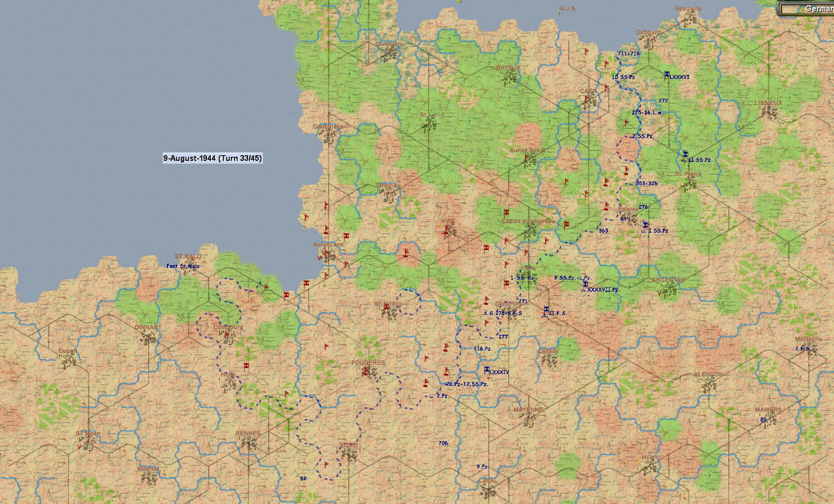This screenshot has height=504, width=834.
Task: Click the 21.Pz+12.SS.Pz. unit label
Action: click(467, 384)
